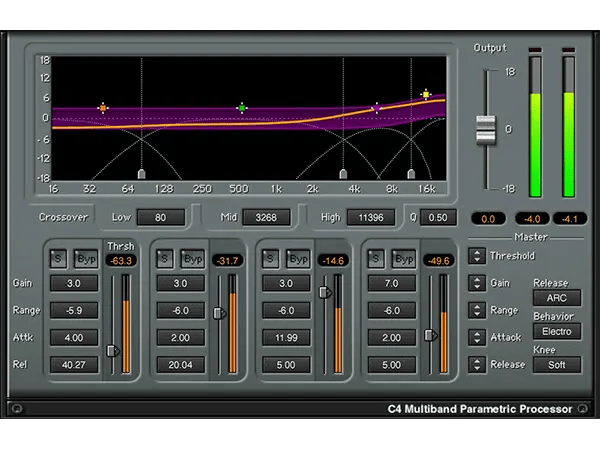
Task: Click the Attack field showing 11.99
Action: tap(286, 338)
